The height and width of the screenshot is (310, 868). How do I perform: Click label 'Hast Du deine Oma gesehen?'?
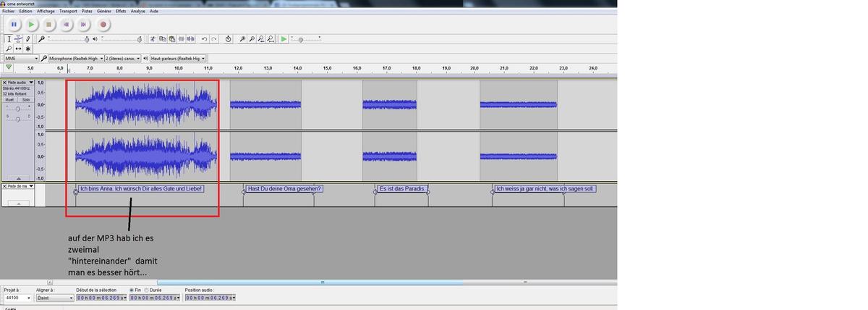(x=284, y=188)
